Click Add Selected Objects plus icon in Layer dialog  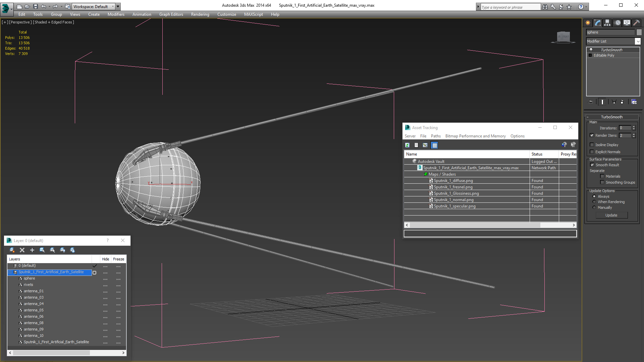(32, 250)
